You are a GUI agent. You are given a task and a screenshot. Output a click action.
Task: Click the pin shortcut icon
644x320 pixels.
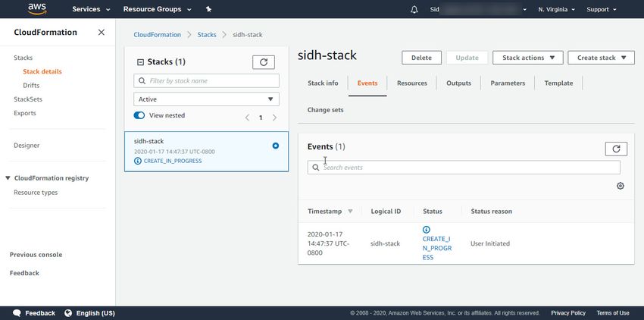click(208, 9)
